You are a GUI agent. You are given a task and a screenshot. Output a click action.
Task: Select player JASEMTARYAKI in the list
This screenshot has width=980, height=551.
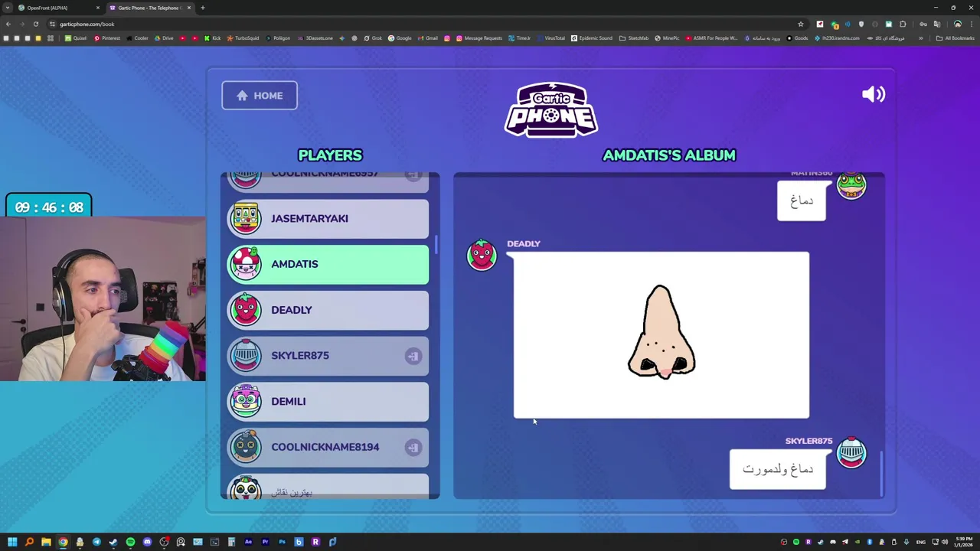click(x=328, y=219)
